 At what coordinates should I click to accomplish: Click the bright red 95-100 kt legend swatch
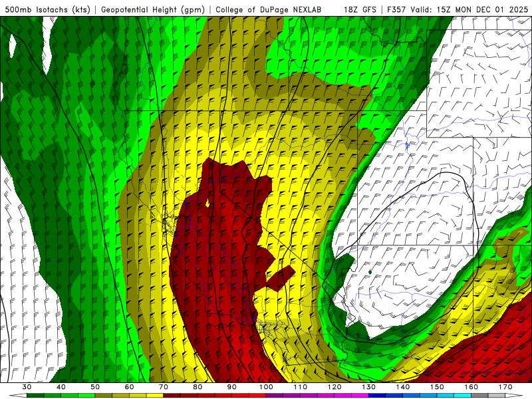[257, 396]
